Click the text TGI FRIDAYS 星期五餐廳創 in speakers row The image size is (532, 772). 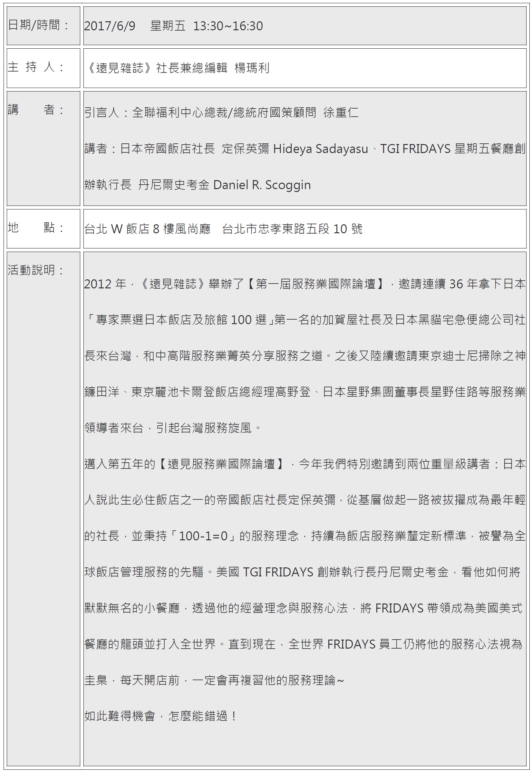[x=453, y=149]
